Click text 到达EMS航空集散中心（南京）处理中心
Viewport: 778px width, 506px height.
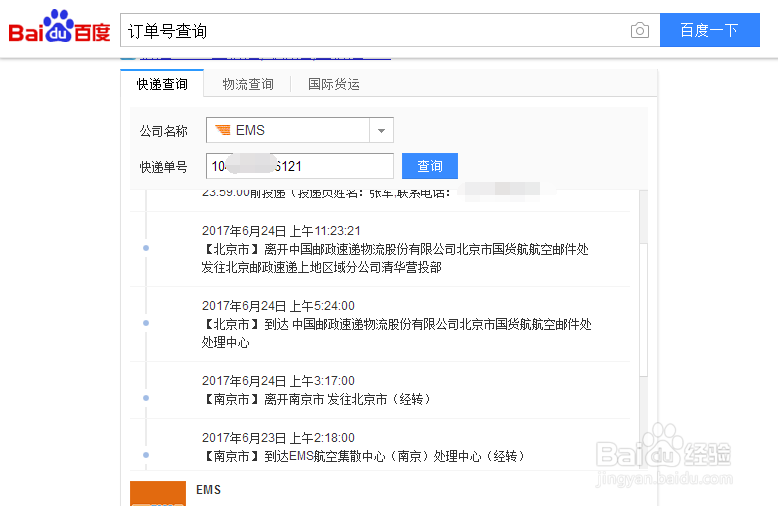(x=373, y=456)
